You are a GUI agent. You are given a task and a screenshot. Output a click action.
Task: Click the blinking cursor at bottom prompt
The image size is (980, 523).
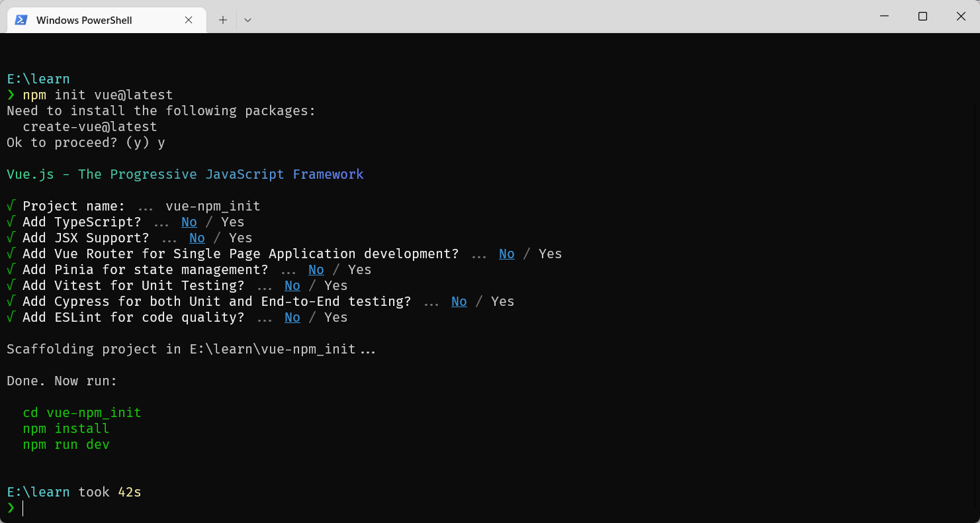point(23,508)
